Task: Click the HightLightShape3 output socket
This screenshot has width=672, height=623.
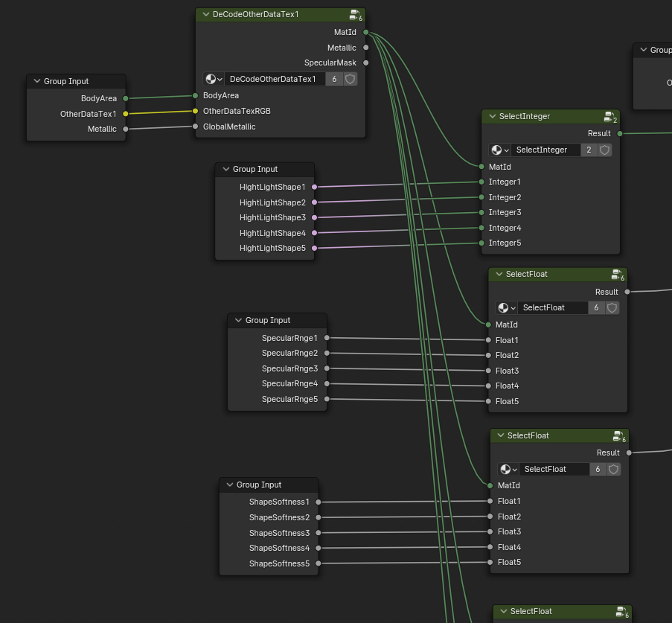Action: coord(314,218)
